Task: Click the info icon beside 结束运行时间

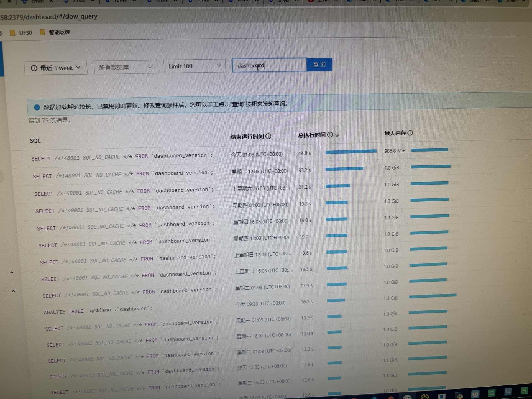Action: point(268,136)
